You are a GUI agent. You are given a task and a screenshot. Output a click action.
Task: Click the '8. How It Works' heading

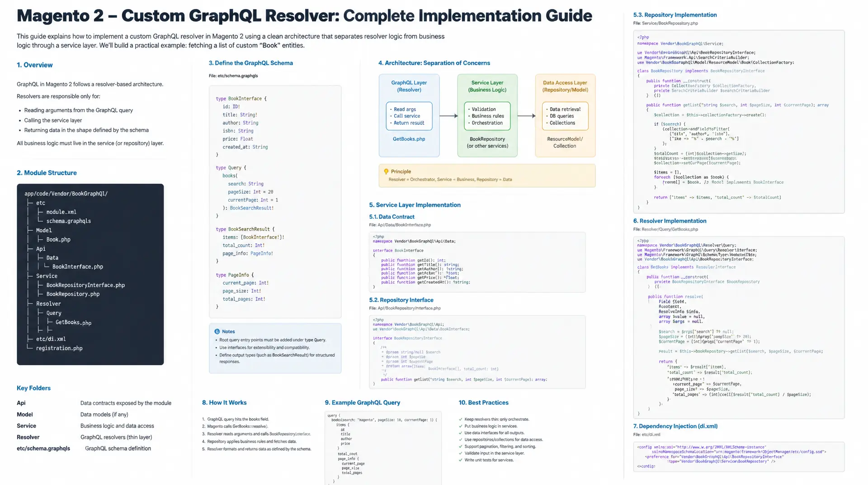coord(224,403)
